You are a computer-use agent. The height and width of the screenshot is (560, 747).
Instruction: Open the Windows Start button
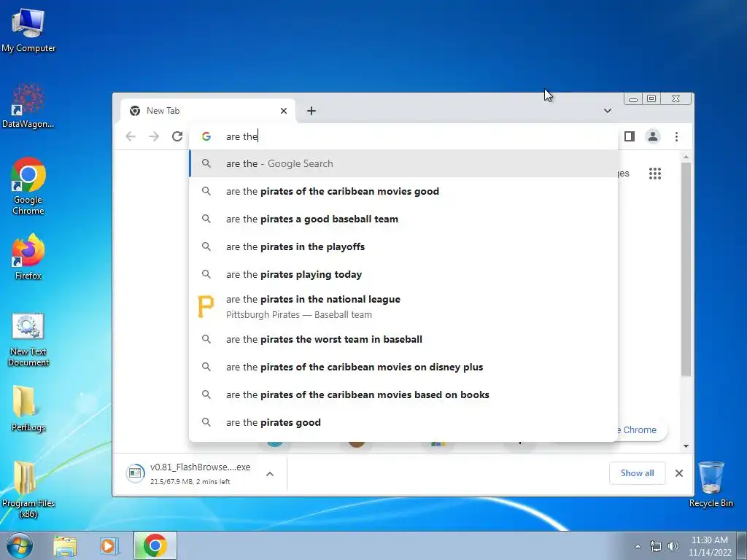coord(19,545)
